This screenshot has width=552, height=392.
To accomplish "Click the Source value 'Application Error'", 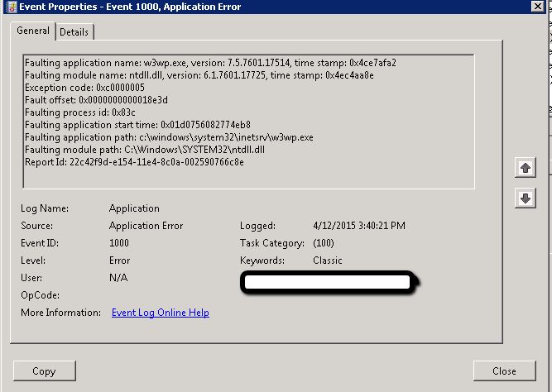I will (x=146, y=226).
